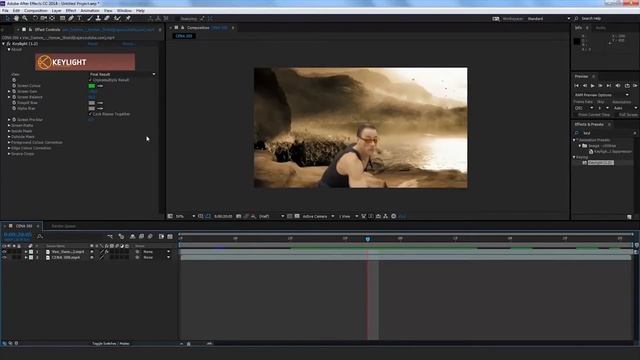Screen dimensions: 640x360
Task: Expand the Source Crops group
Action: coord(9,154)
